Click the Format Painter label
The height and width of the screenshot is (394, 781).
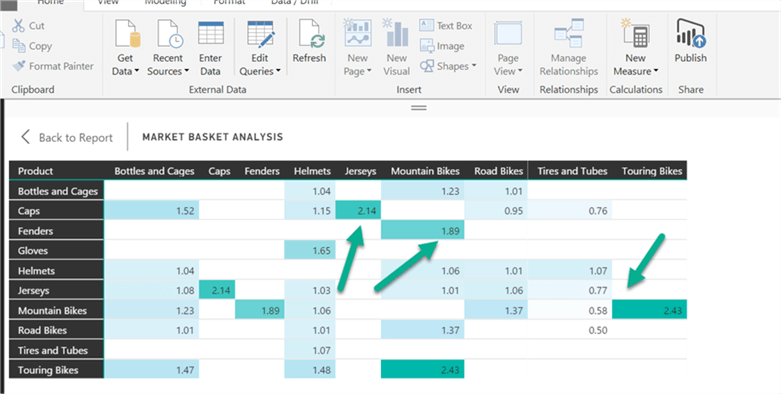pos(61,66)
